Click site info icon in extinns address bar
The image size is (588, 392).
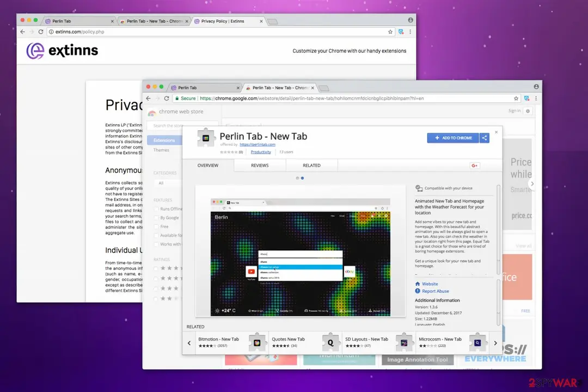point(51,32)
